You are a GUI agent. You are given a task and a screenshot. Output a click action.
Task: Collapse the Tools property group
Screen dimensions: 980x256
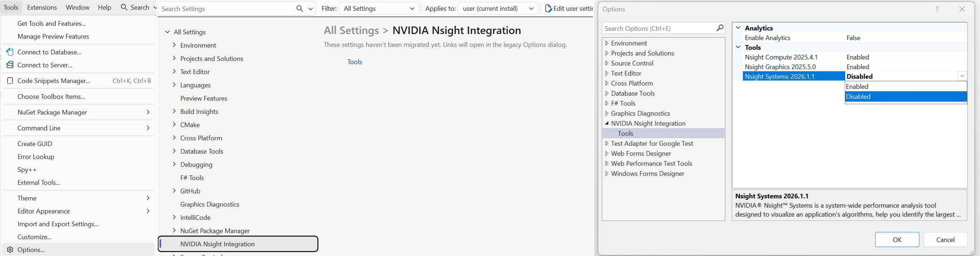pos(738,47)
